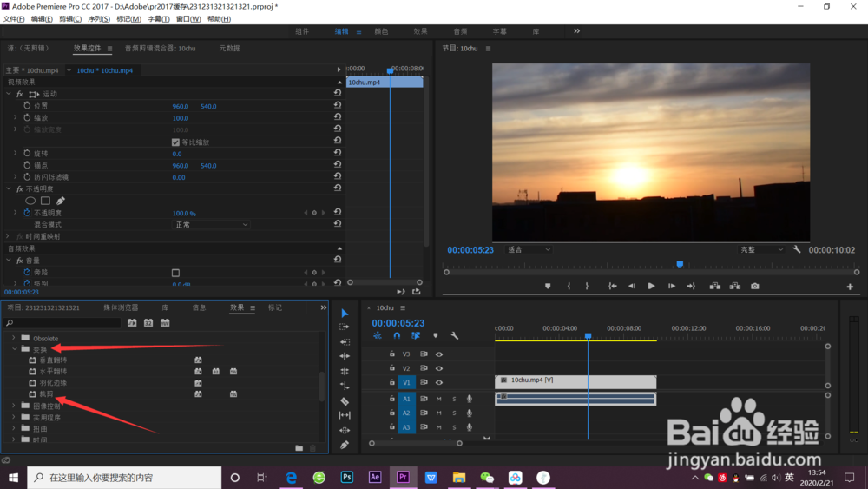Add a marker in Program monitor

548,287
